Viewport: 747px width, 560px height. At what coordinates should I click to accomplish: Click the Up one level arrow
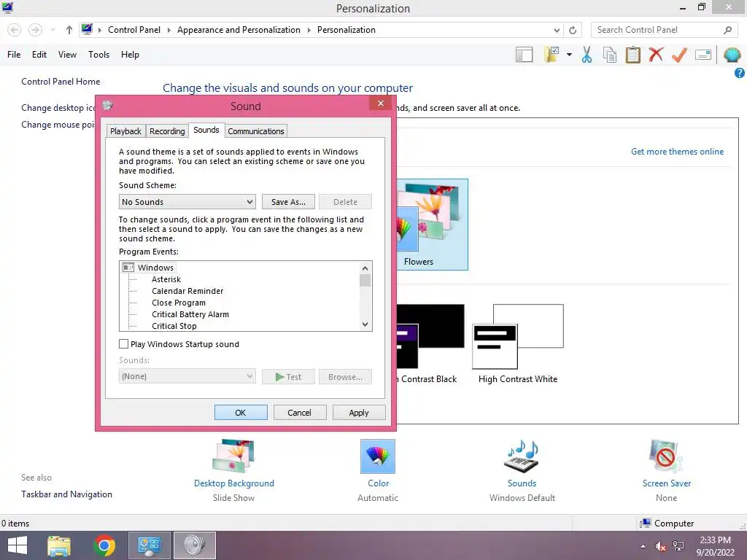69,30
